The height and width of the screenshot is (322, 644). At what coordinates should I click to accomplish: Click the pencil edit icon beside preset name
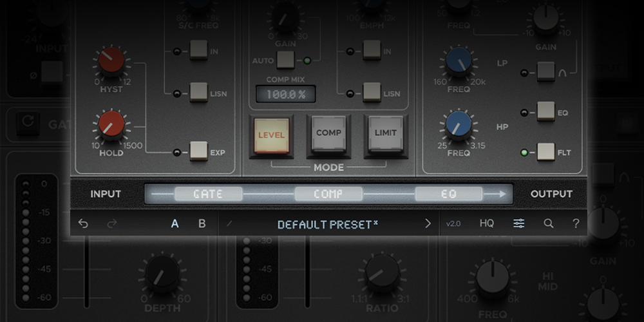coord(229,224)
